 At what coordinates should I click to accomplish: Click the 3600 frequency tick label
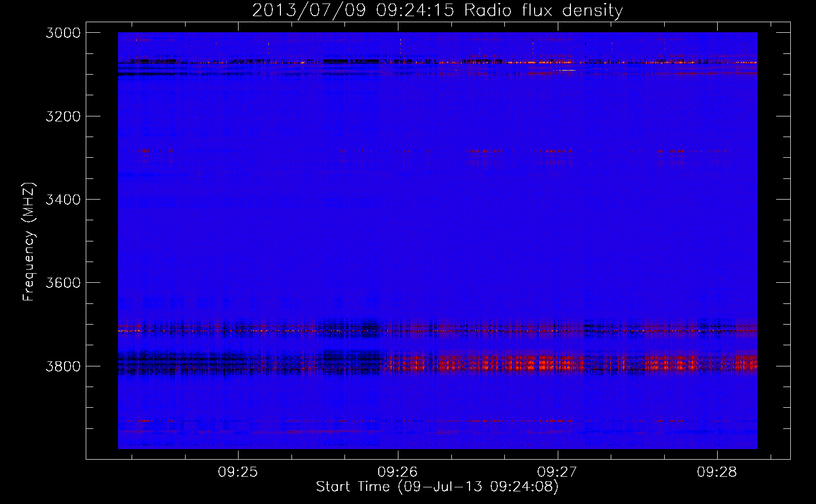(x=63, y=283)
